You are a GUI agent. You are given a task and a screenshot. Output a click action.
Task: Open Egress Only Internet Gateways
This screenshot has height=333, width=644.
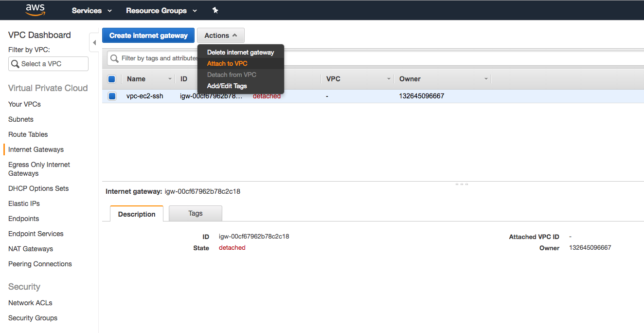pos(39,169)
